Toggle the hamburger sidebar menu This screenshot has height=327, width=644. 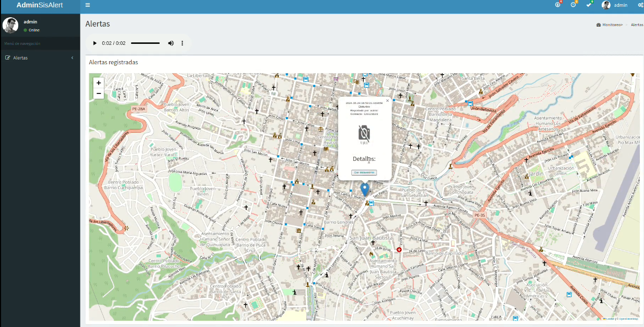pyautogui.click(x=88, y=5)
